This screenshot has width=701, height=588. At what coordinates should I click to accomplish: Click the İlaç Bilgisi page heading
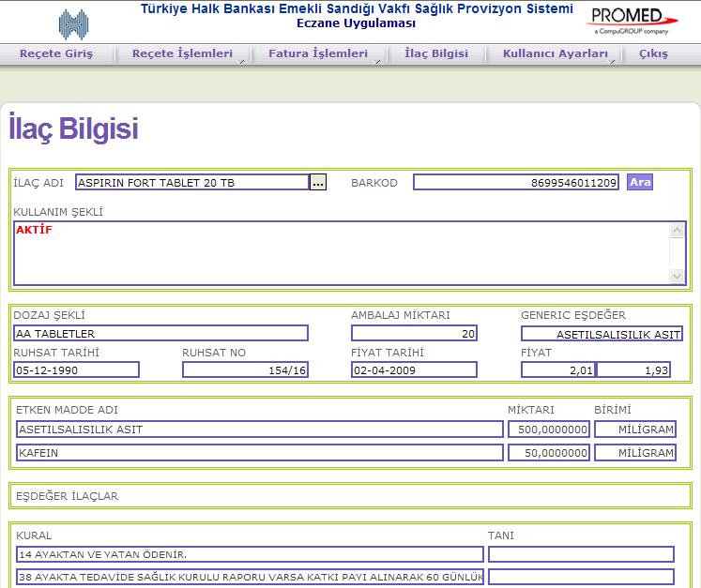(x=74, y=128)
